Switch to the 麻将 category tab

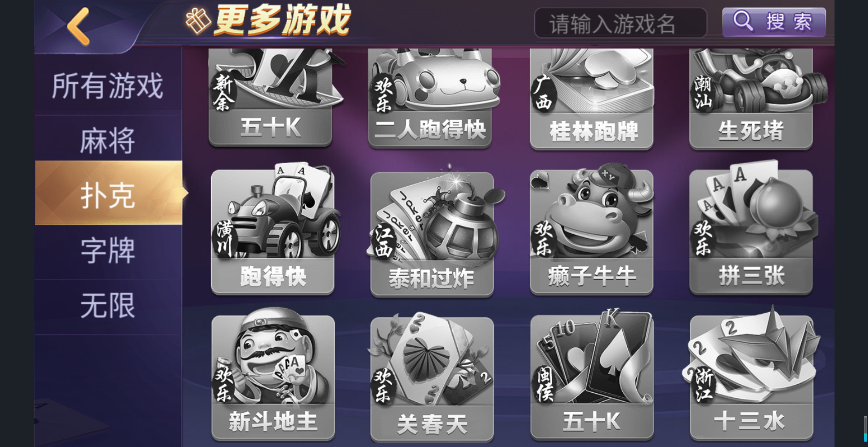108,141
